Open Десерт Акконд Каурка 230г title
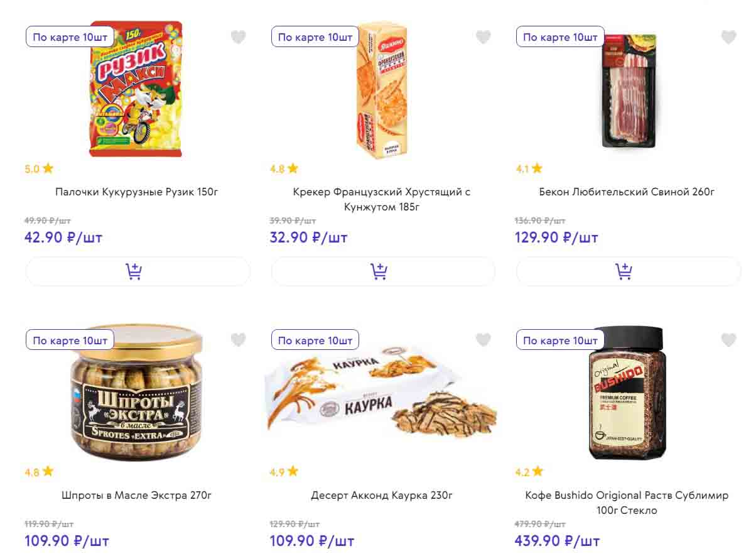756x556 pixels. pos(382,495)
